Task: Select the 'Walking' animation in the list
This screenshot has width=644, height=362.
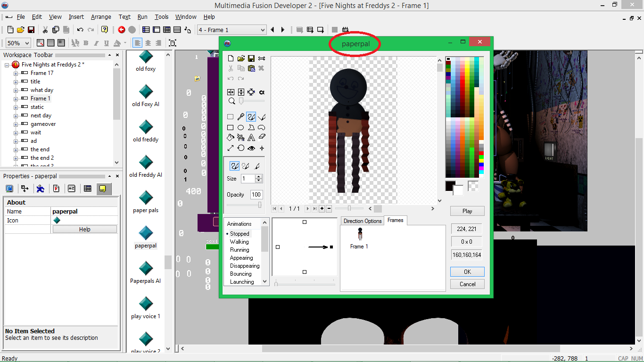Action: 239,242
